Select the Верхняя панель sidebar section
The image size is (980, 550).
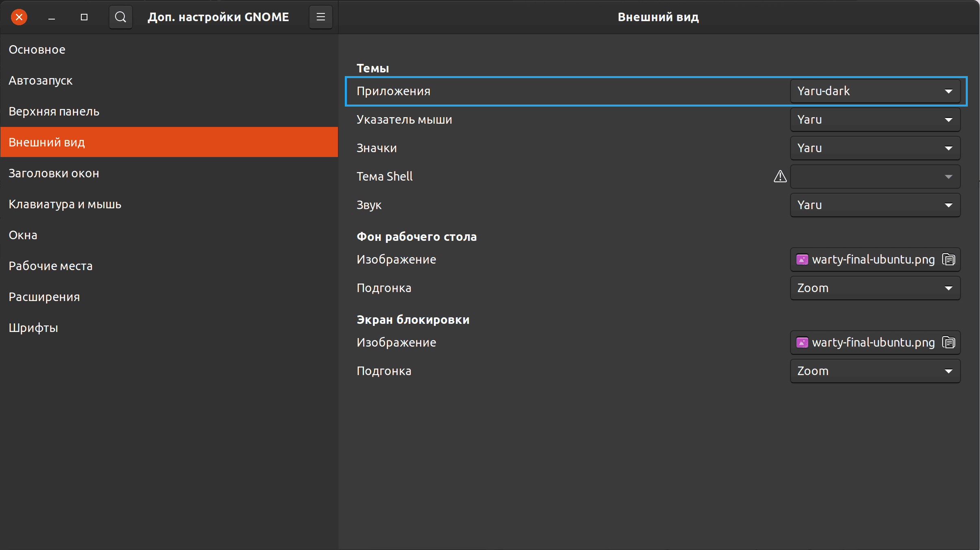click(169, 111)
